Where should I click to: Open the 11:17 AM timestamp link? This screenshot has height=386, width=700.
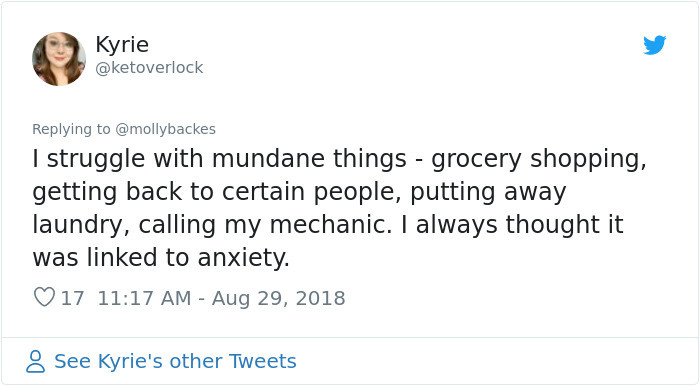coord(144,298)
